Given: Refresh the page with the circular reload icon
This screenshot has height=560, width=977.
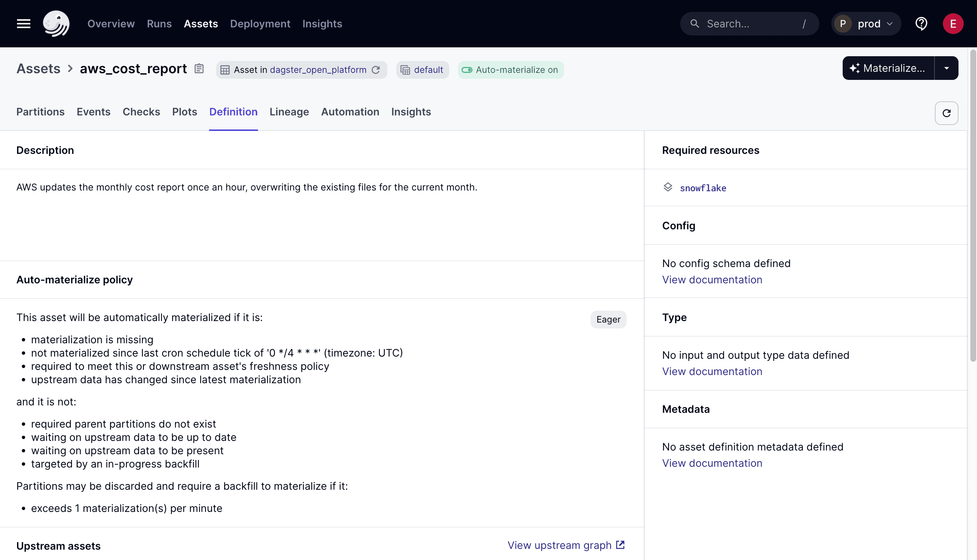Looking at the screenshot, I should click(x=946, y=113).
